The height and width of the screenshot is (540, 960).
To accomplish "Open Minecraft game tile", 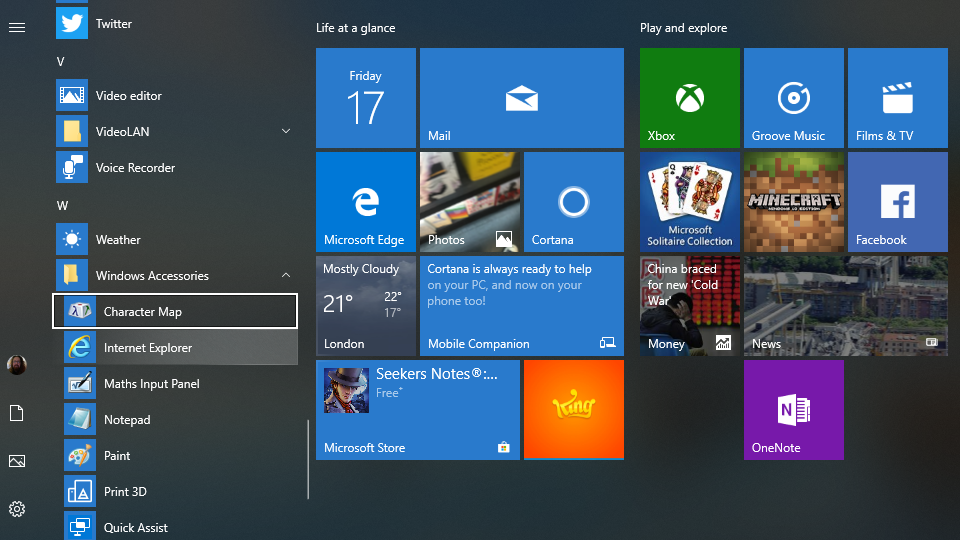I will point(794,202).
